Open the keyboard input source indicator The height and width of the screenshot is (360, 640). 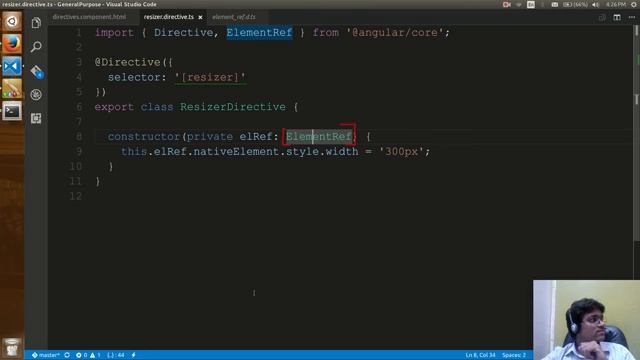(531, 4)
